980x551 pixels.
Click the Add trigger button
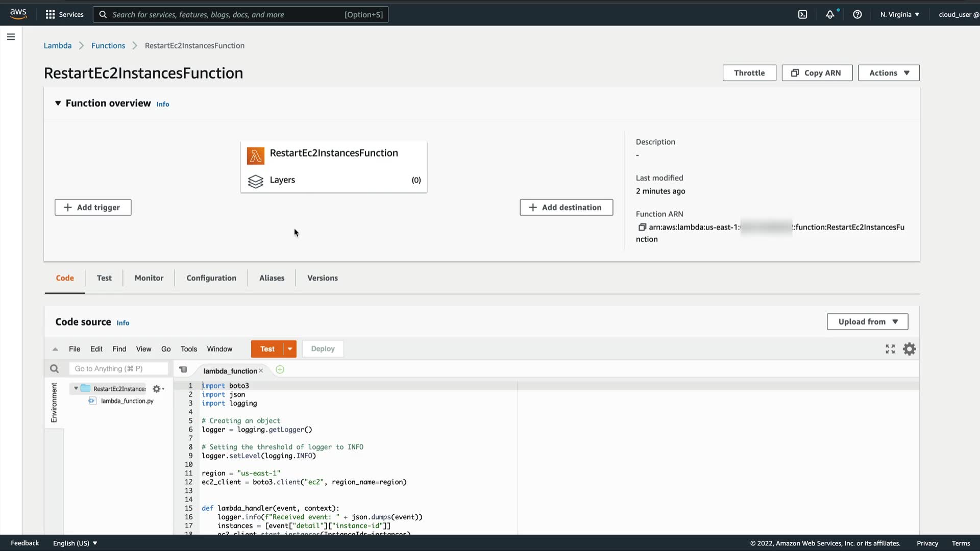[93, 207]
